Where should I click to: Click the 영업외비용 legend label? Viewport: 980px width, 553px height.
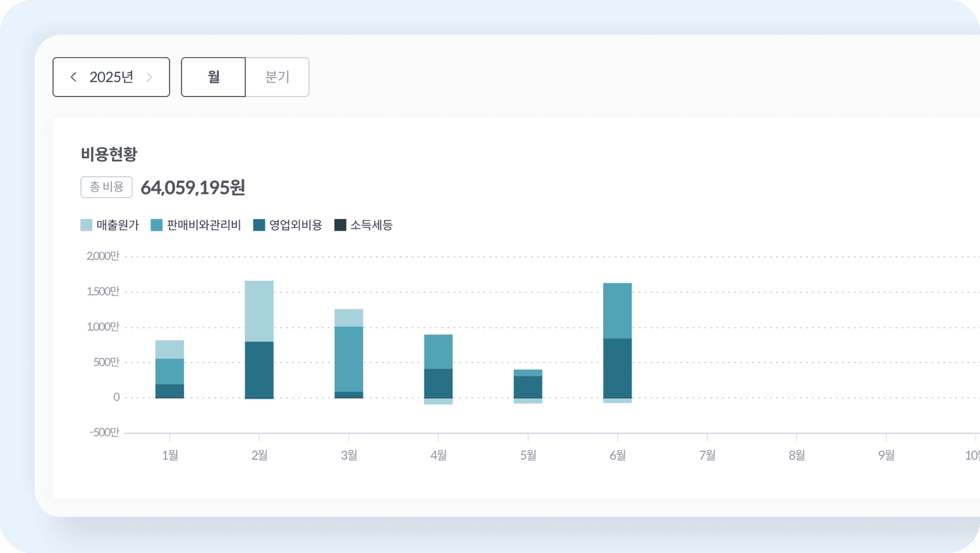[296, 225]
